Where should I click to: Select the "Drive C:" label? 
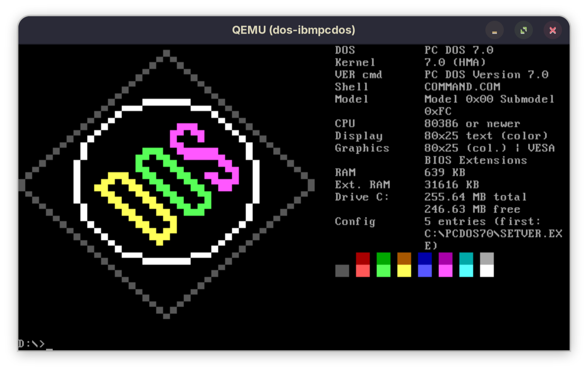[x=362, y=197]
